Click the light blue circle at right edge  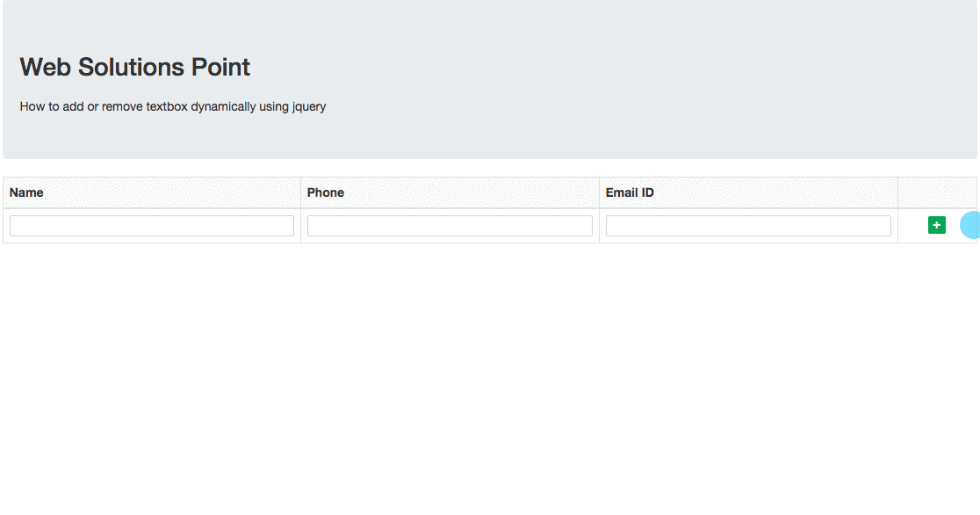(970, 225)
